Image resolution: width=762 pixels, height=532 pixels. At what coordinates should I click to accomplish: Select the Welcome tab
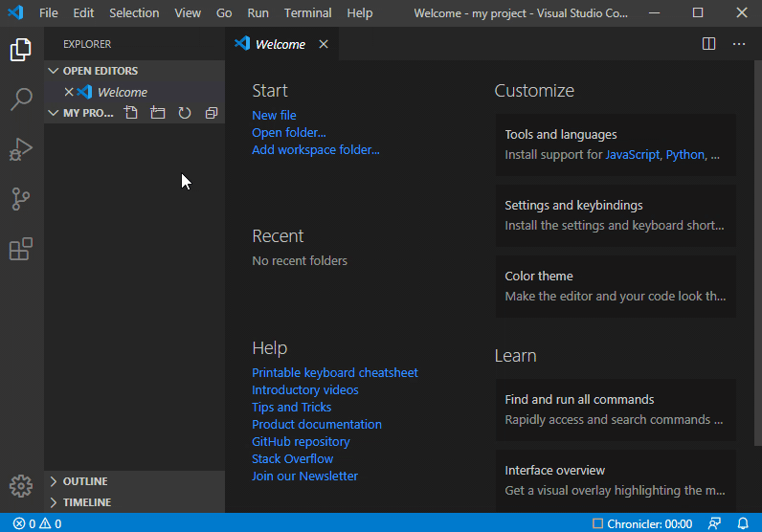tap(280, 44)
